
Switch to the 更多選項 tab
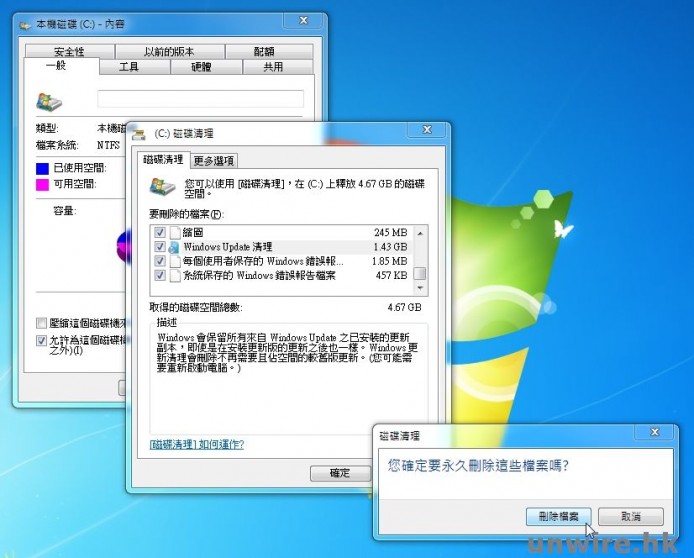(213, 160)
